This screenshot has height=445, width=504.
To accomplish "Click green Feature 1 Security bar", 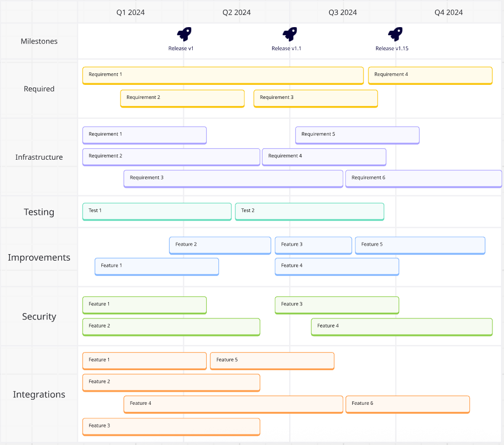I will [144, 305].
